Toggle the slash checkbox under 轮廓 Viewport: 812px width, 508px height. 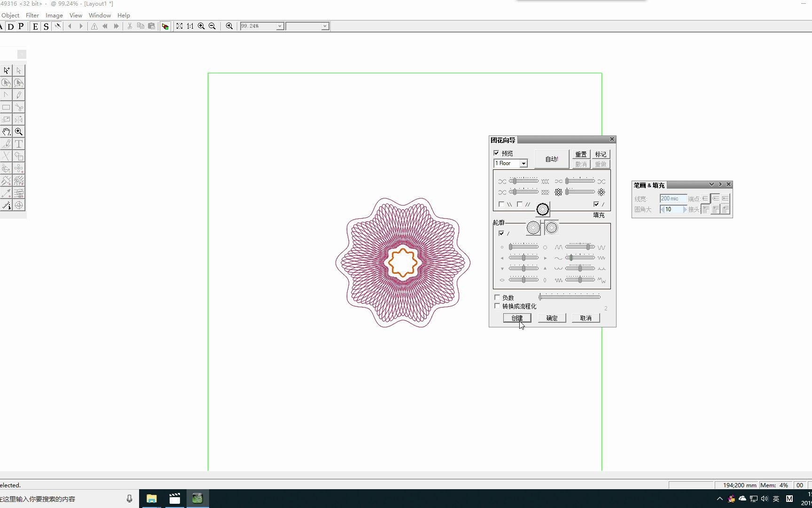pyautogui.click(x=501, y=233)
